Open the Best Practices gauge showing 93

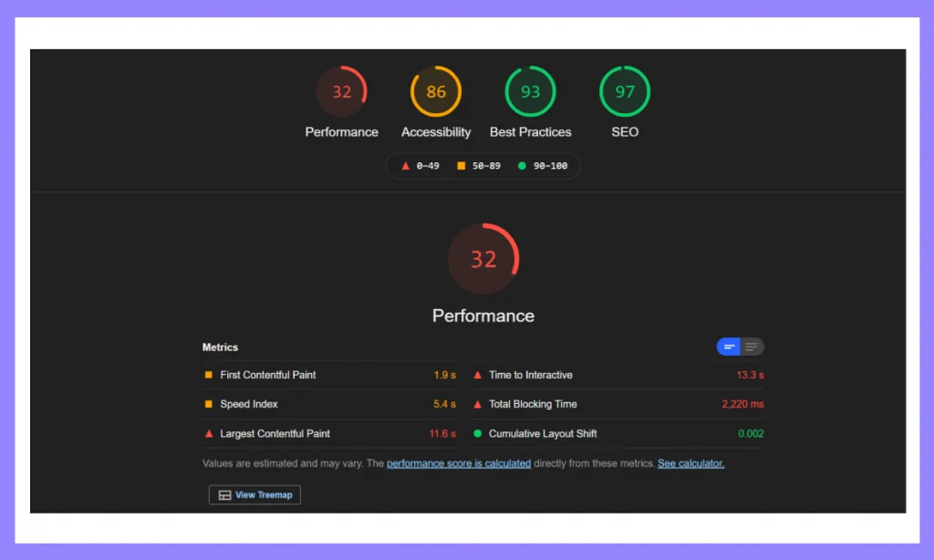pos(530,91)
